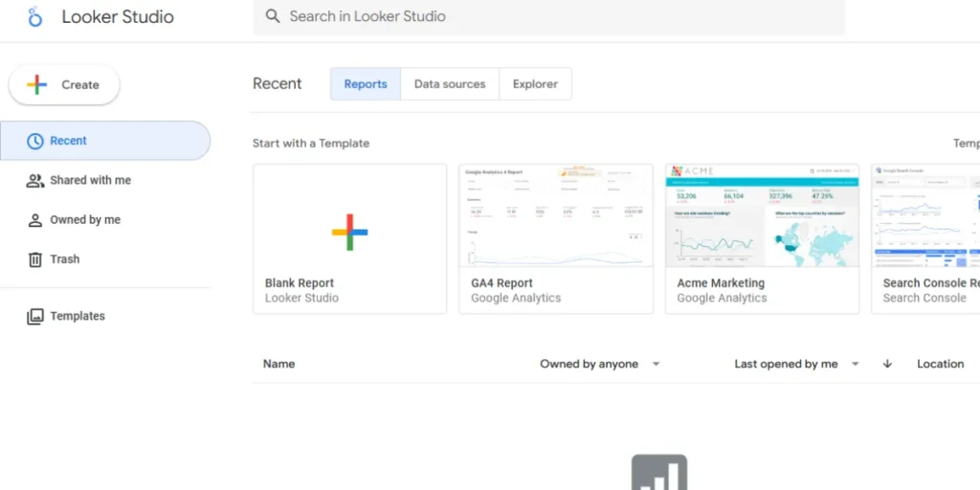Expand the Owned by anyone dropdown
This screenshot has width=980, height=490.
point(600,364)
